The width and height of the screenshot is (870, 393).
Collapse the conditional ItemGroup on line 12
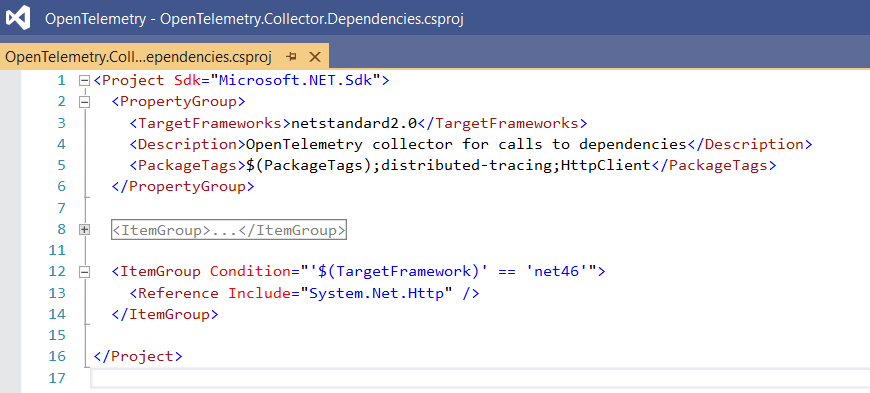click(x=84, y=272)
